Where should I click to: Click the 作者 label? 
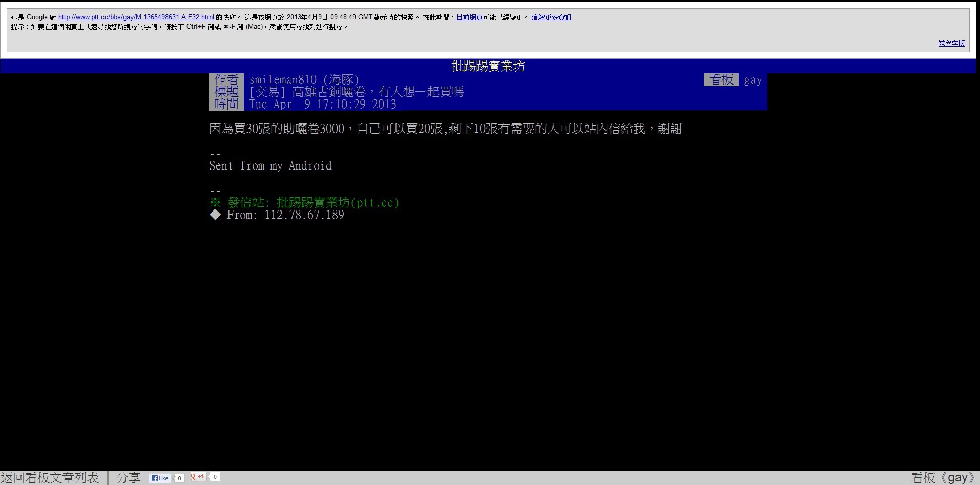pyautogui.click(x=226, y=79)
